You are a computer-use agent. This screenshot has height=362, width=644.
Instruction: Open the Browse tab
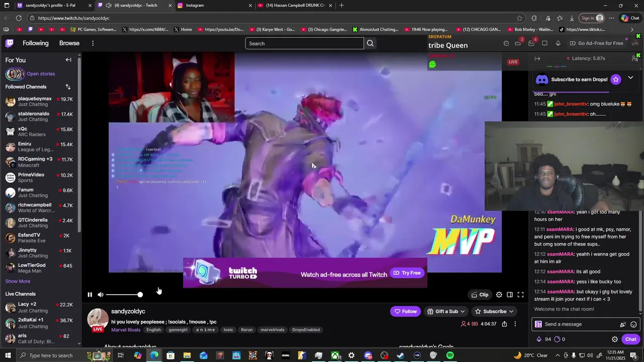[x=69, y=43]
